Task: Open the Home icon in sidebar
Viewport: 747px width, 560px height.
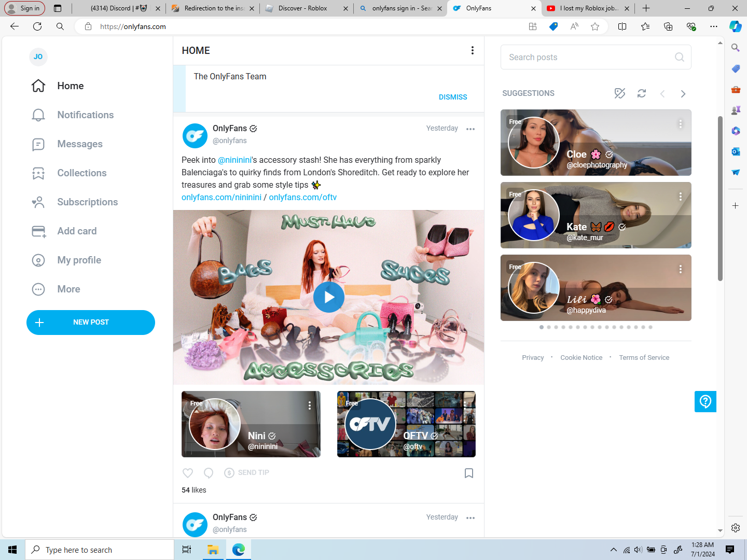Action: tap(38, 86)
